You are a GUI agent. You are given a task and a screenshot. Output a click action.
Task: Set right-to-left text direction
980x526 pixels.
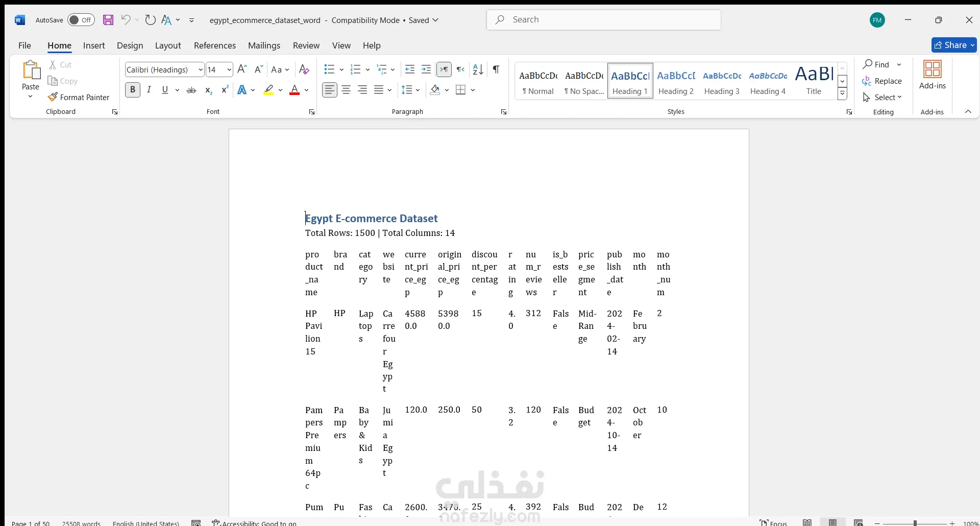(460, 69)
